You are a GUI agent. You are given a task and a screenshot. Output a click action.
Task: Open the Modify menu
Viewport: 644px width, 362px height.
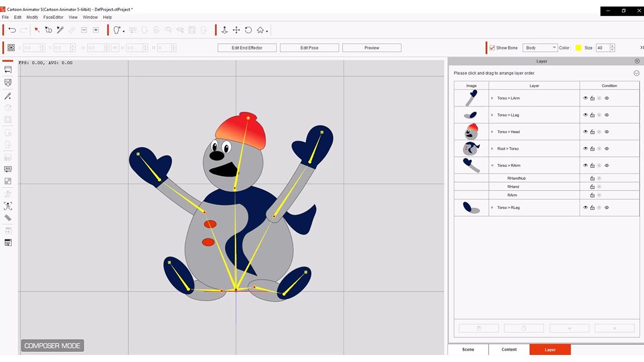pos(32,17)
